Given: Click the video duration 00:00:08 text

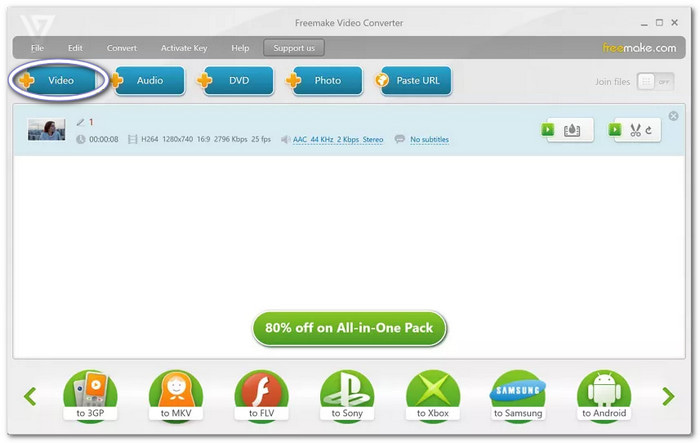Looking at the screenshot, I should point(104,139).
